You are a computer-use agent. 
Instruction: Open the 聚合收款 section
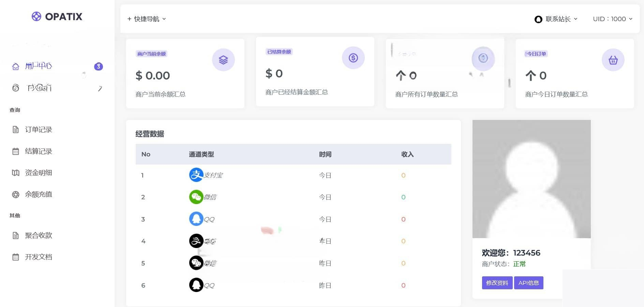pyautogui.click(x=38, y=235)
